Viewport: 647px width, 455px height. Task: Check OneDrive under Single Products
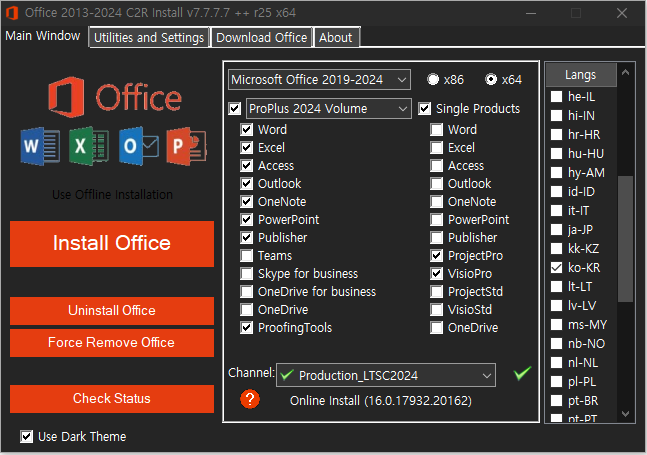point(437,328)
